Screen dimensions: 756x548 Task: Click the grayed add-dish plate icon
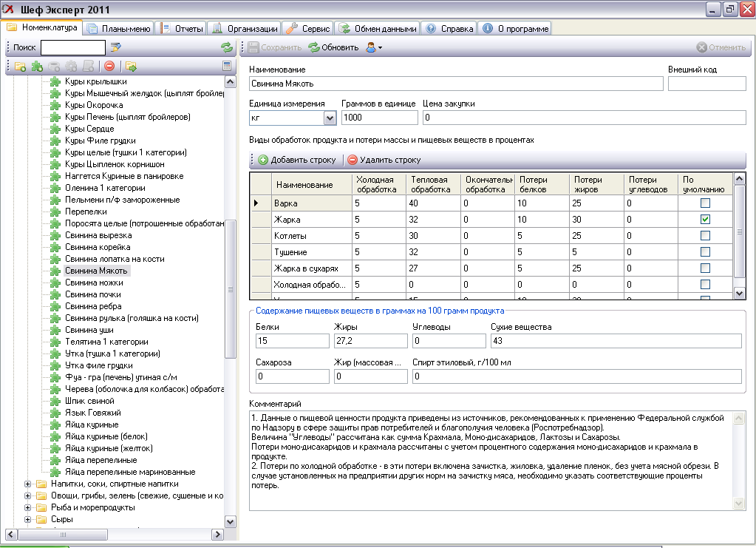coord(54,67)
